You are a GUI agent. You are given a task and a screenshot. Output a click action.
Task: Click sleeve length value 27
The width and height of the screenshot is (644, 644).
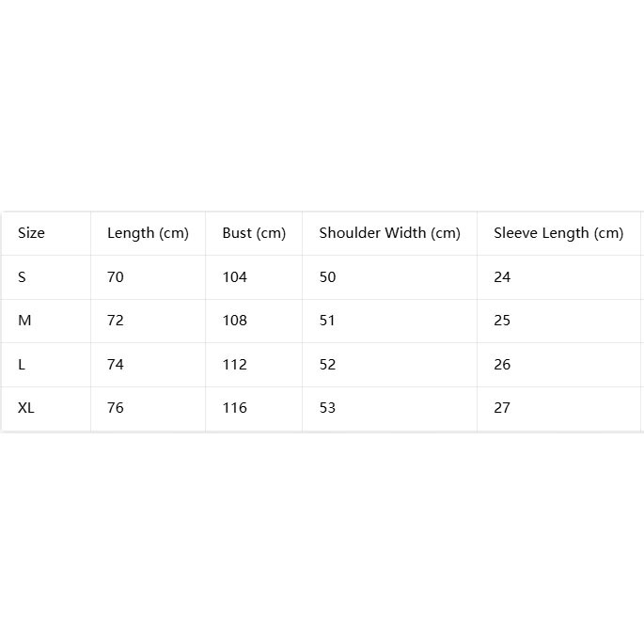coord(502,408)
